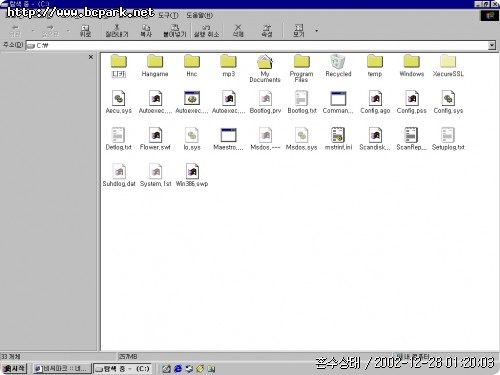
Task: Select the mstrinf.ini file
Action: tap(338, 139)
